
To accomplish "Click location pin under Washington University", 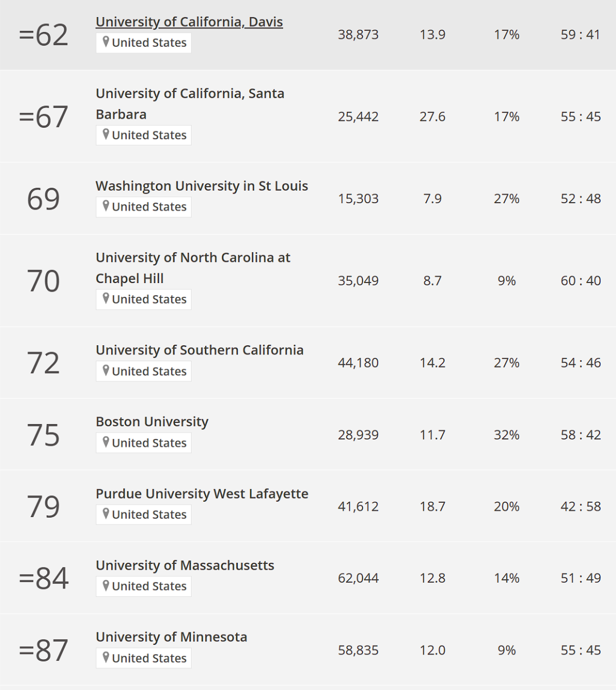I will [x=106, y=205].
